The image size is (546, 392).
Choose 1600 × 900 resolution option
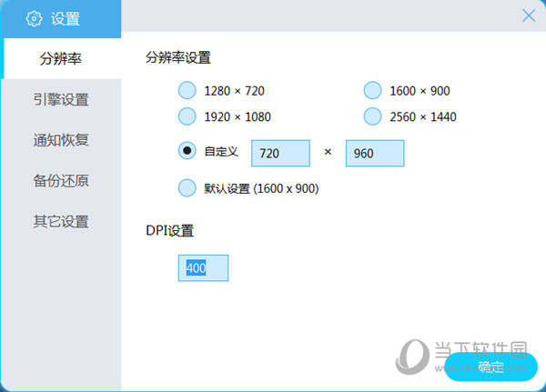pos(372,90)
